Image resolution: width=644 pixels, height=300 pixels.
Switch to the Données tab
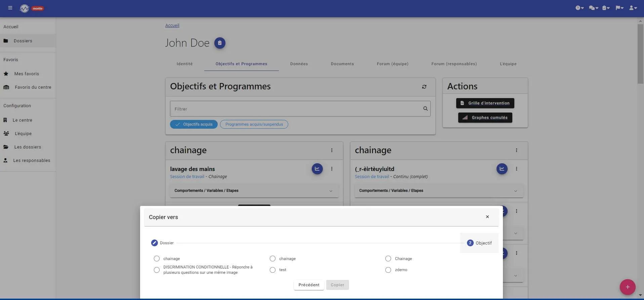[x=299, y=64]
